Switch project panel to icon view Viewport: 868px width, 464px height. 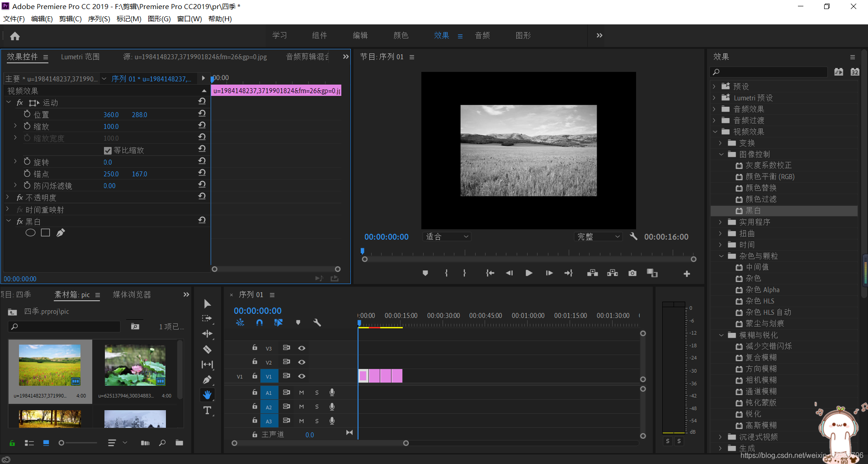[x=46, y=443]
